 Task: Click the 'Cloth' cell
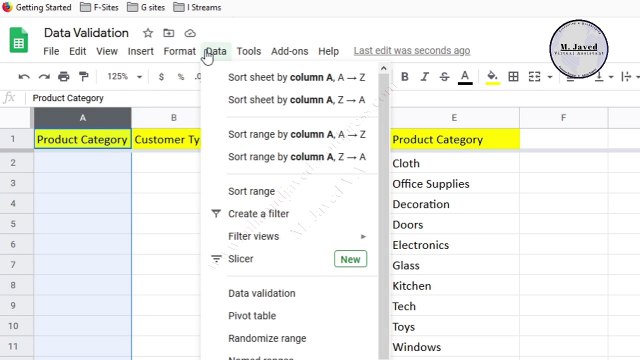coord(455,163)
